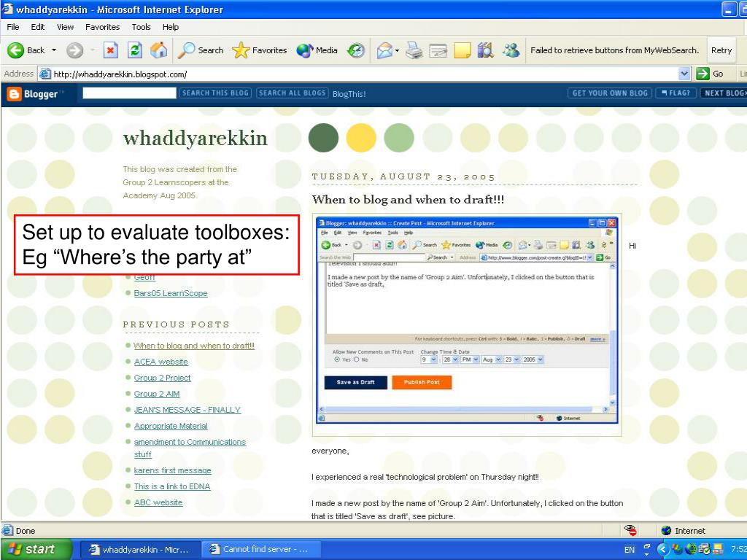Open amendment to Communications stuff link
This screenshot has width=747, height=560.
190,448
